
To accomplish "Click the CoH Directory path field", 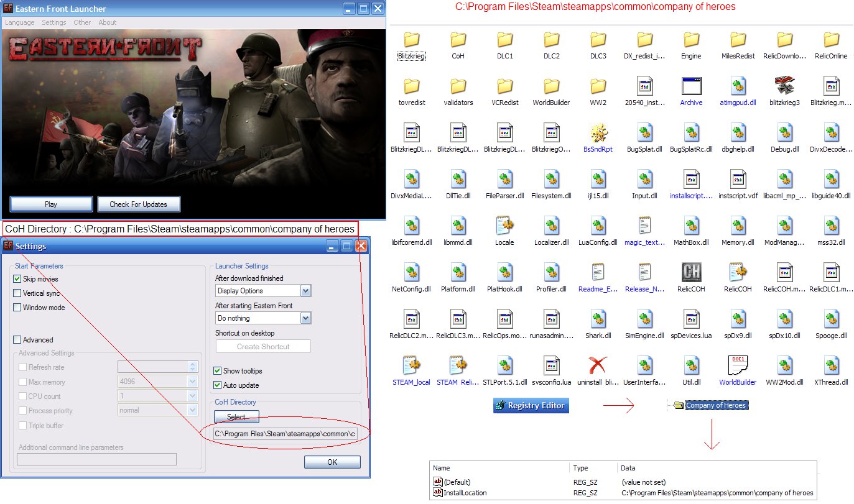I will pos(286,433).
